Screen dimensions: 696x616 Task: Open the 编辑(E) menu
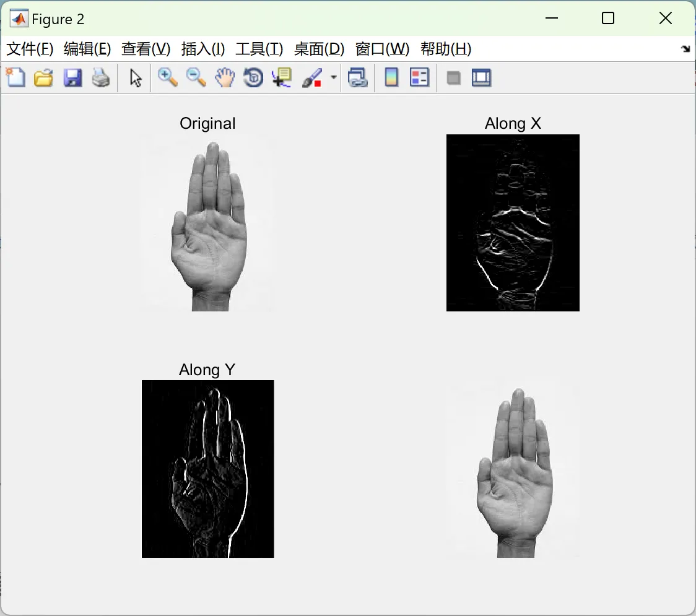(x=87, y=49)
